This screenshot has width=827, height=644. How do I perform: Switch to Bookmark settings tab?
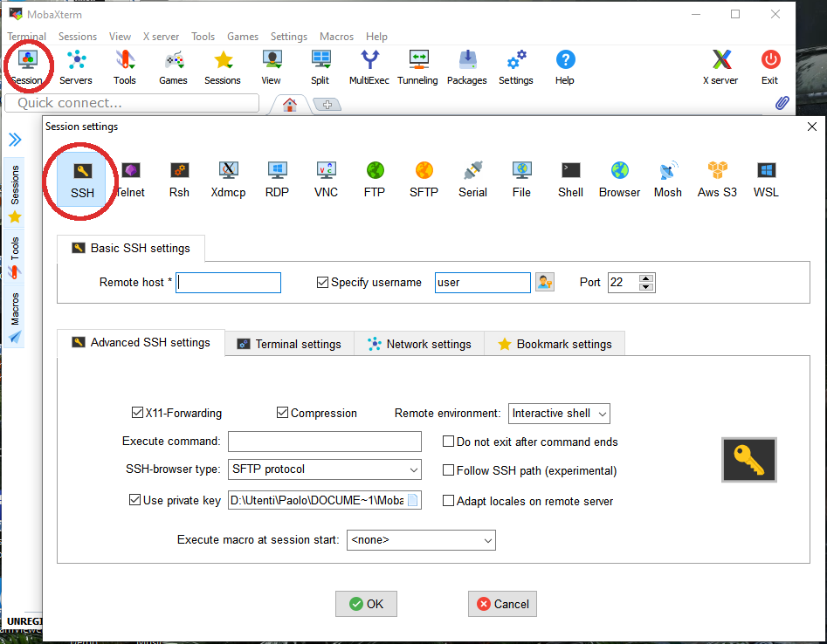tap(555, 344)
